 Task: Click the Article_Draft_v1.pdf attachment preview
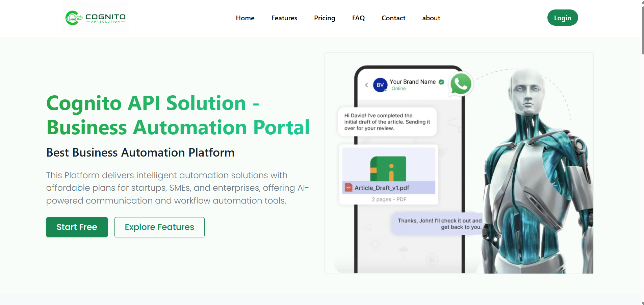[389, 174]
